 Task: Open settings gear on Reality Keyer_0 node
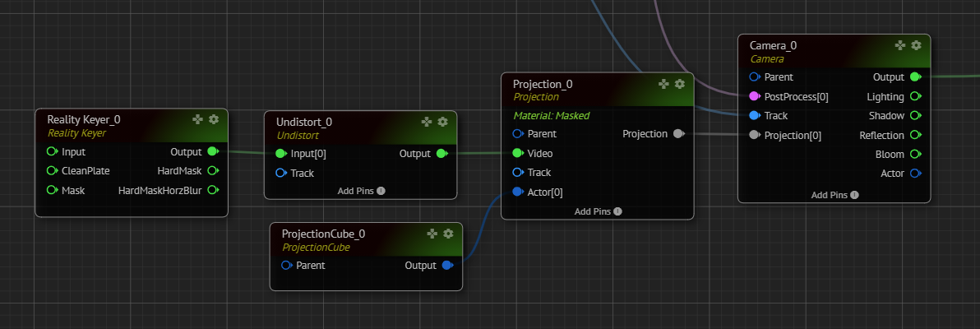214,119
